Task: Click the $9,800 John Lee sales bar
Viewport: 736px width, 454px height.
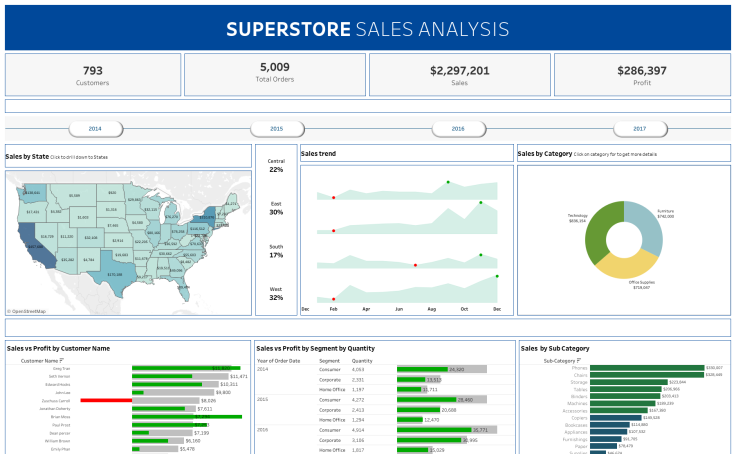Action: [x=173, y=392]
